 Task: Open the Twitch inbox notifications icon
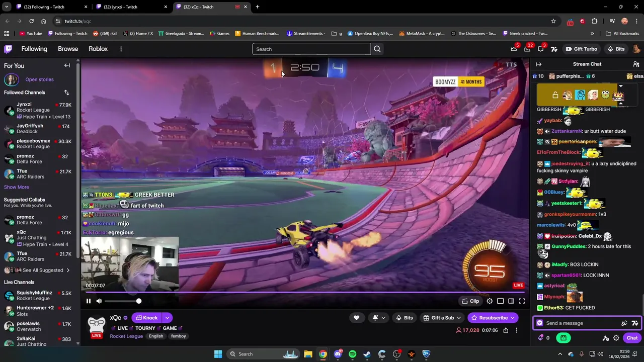point(527,49)
